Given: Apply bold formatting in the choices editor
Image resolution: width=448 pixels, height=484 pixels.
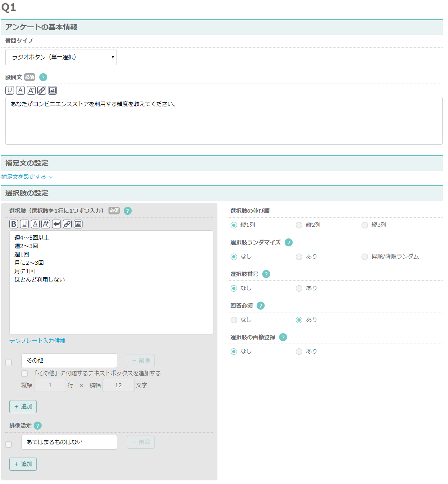Looking at the screenshot, I should [x=13, y=224].
